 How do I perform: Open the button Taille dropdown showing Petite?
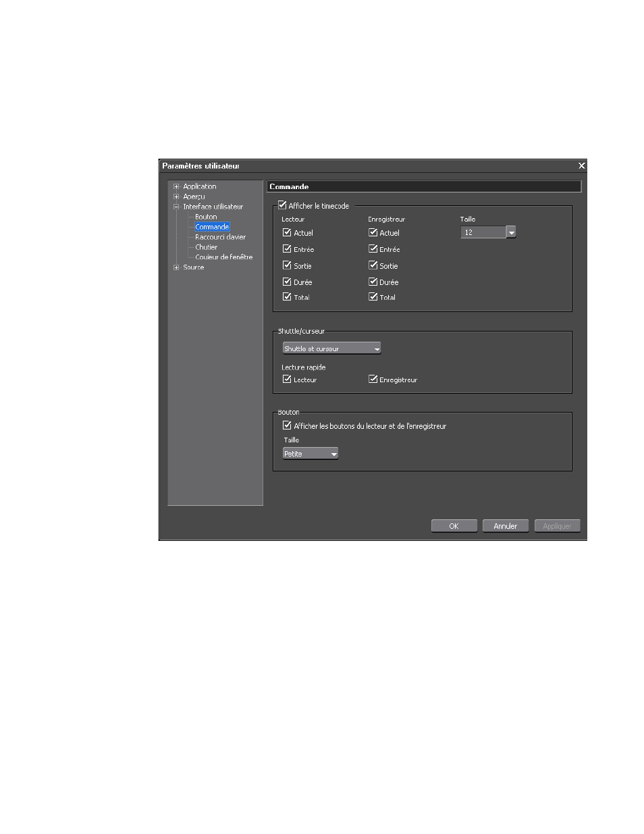[311, 454]
